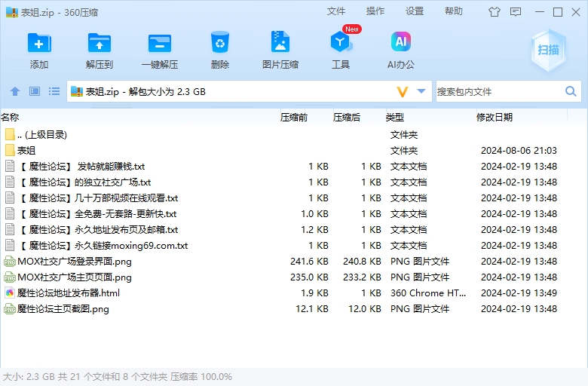Image resolution: width=588 pixels, height=386 pixels.
Task: Click the orange V chevron in address bar
Action: pos(403,91)
